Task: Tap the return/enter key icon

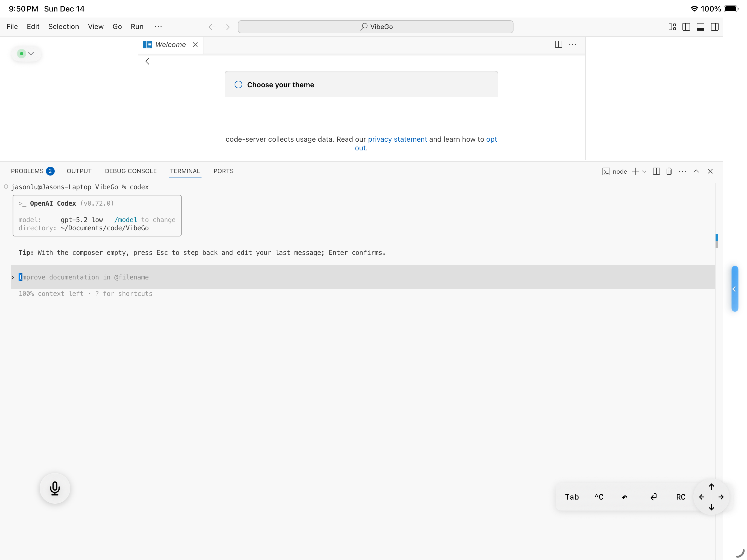Action: pos(654,497)
